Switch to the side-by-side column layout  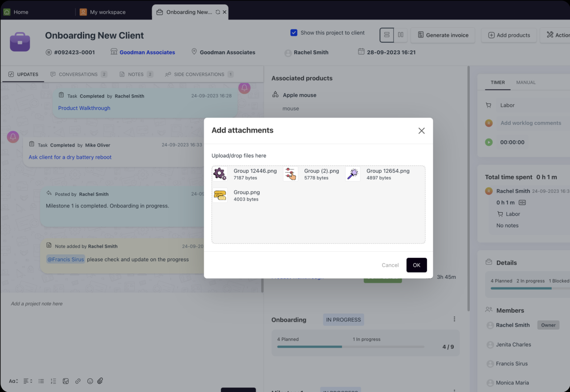coord(400,35)
